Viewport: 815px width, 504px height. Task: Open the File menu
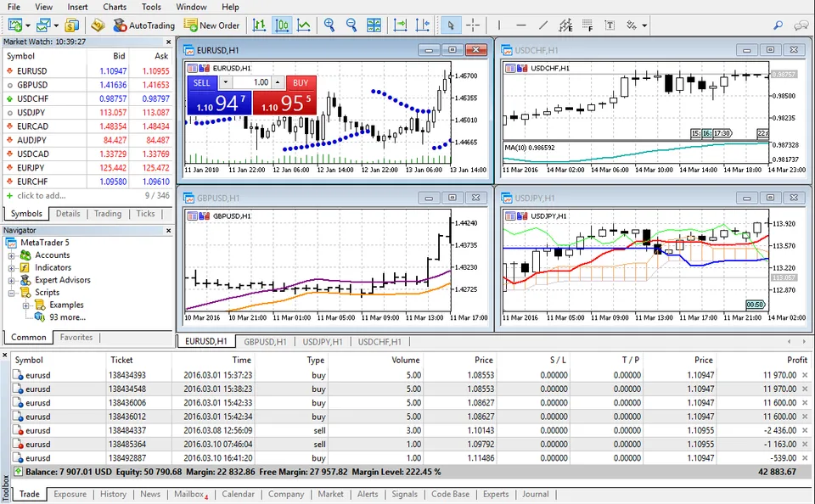point(14,7)
